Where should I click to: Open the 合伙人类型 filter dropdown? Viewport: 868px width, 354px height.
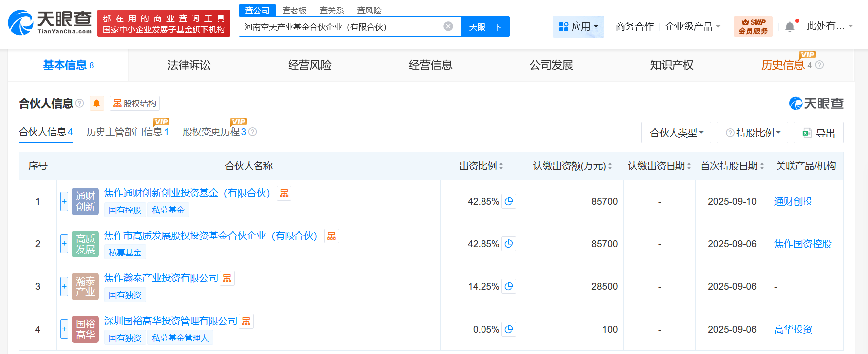click(x=676, y=133)
